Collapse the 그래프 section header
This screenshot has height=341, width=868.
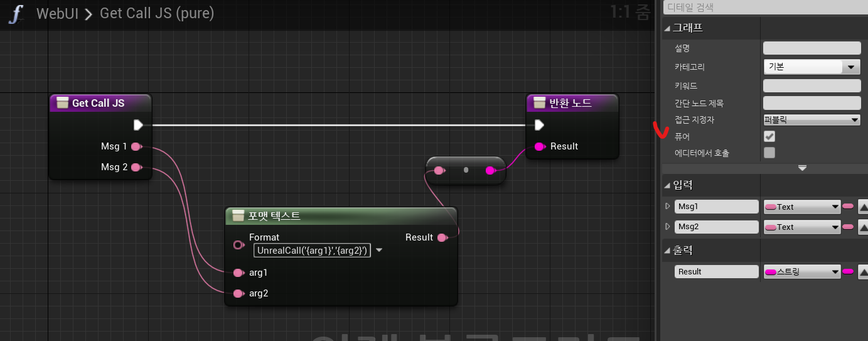[x=668, y=28]
